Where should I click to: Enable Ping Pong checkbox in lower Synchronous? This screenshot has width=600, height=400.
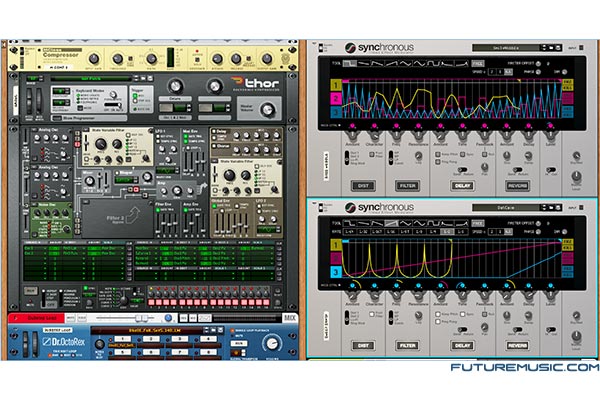point(438,322)
